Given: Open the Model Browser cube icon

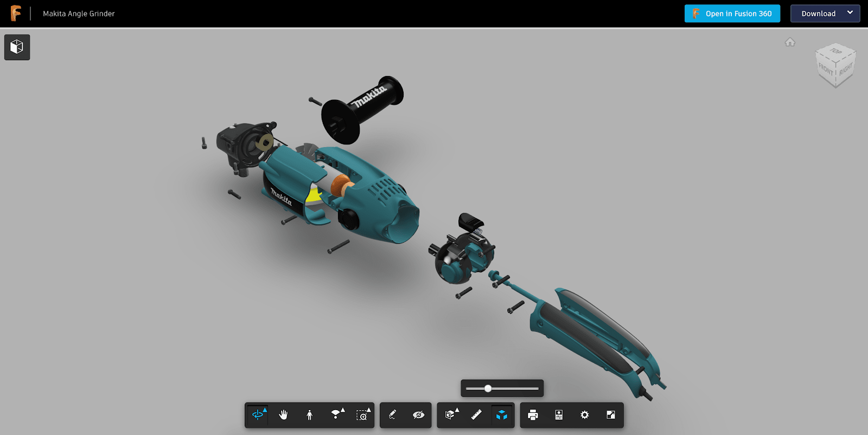Looking at the screenshot, I should pos(17,47).
